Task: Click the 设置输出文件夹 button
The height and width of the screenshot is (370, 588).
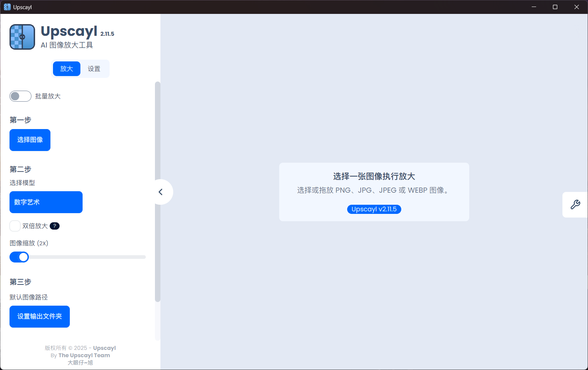Action: click(x=39, y=317)
